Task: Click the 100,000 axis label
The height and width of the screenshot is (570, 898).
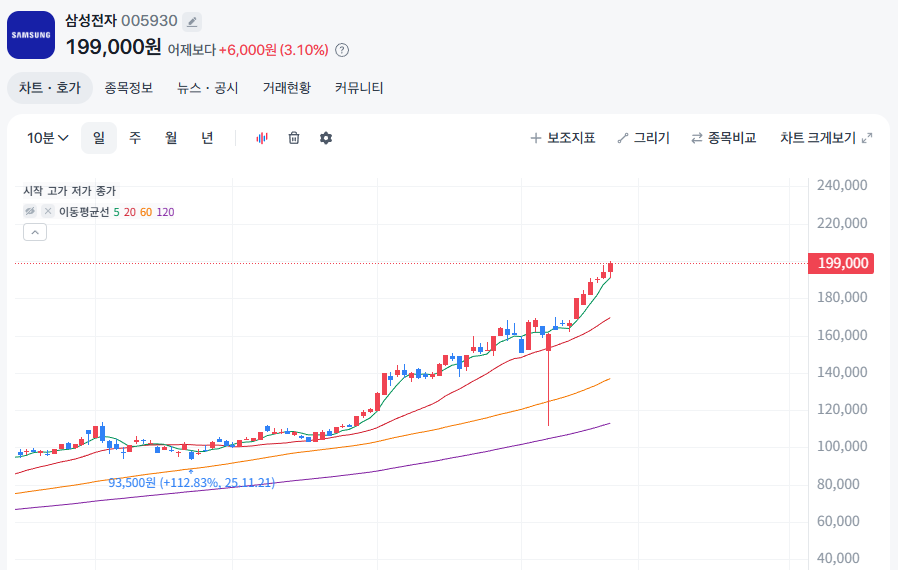Action: tap(842, 446)
